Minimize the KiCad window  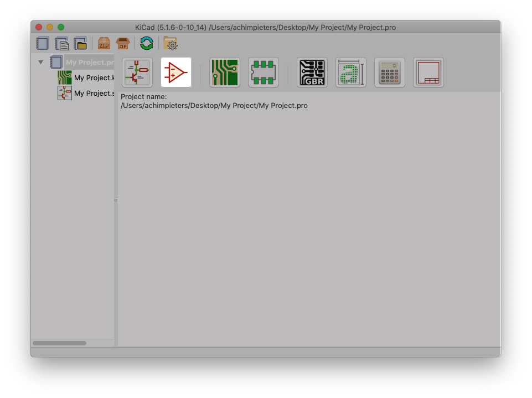pyautogui.click(x=50, y=27)
